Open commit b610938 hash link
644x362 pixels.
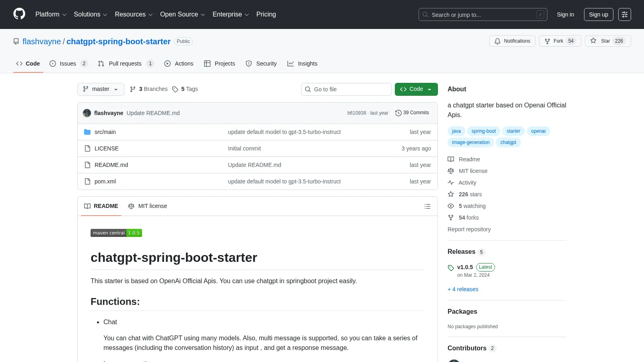[x=357, y=113]
